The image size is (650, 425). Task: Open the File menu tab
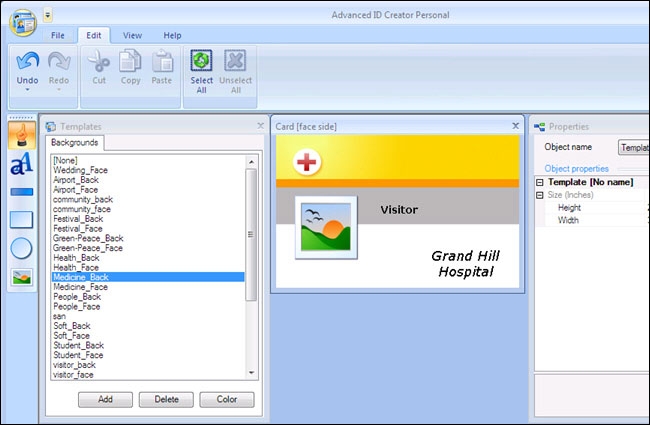[58, 36]
